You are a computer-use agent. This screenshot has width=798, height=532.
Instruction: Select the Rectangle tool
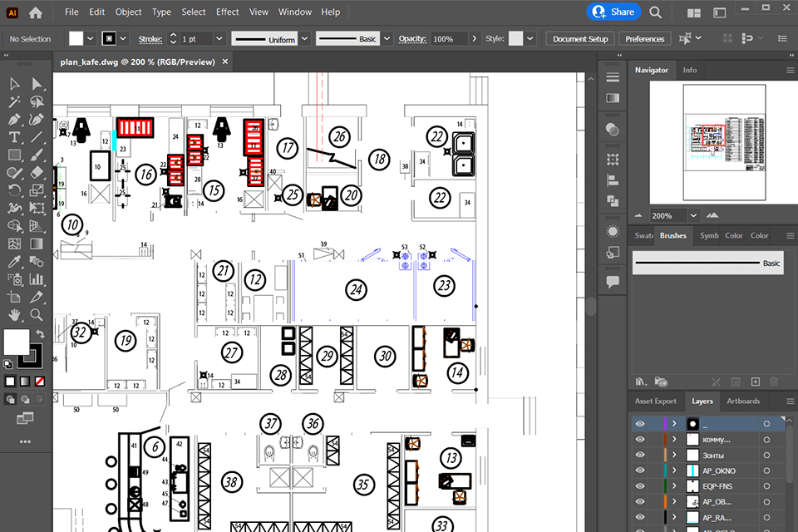click(14, 155)
